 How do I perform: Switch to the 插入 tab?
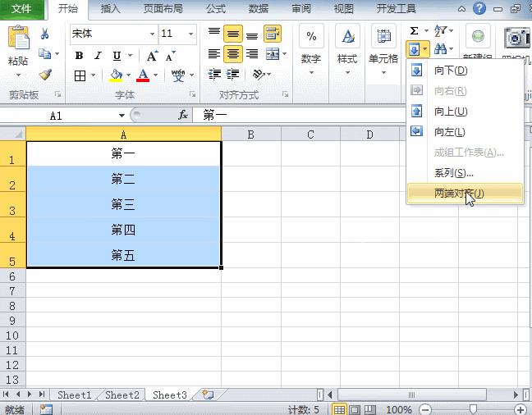pyautogui.click(x=110, y=8)
